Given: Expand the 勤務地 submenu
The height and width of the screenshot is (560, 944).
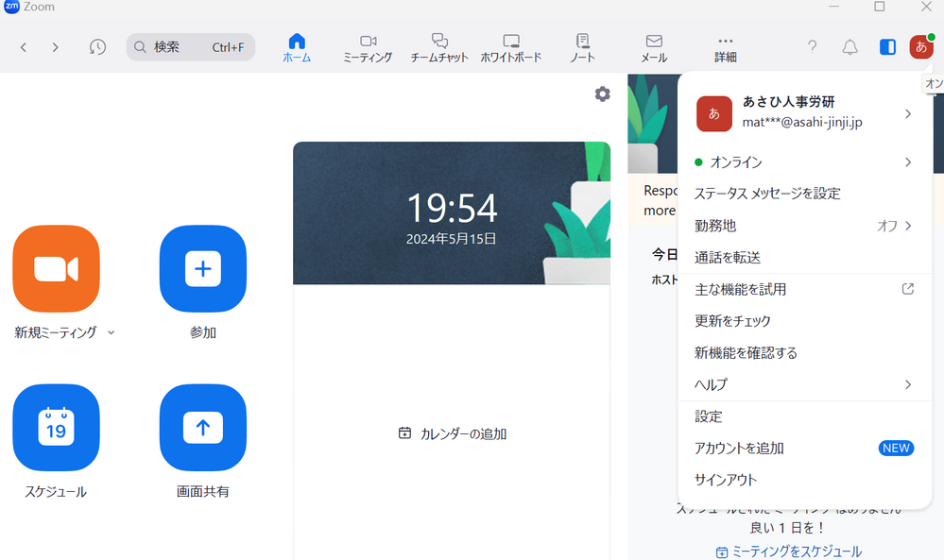Looking at the screenshot, I should pos(907,226).
